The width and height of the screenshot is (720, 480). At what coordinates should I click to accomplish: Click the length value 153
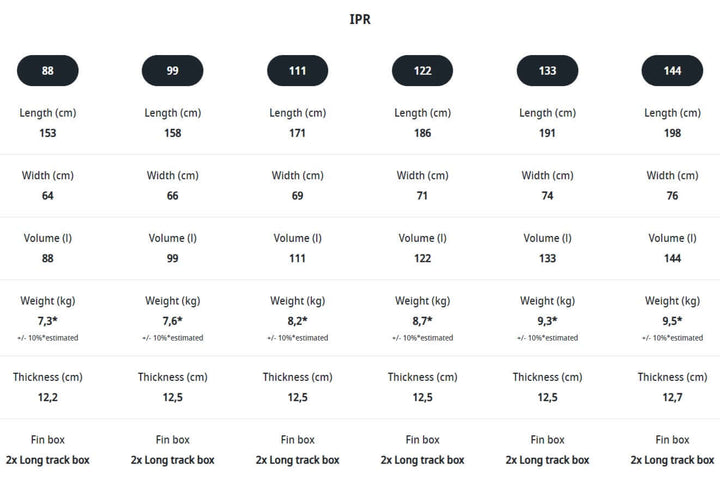[x=48, y=133]
